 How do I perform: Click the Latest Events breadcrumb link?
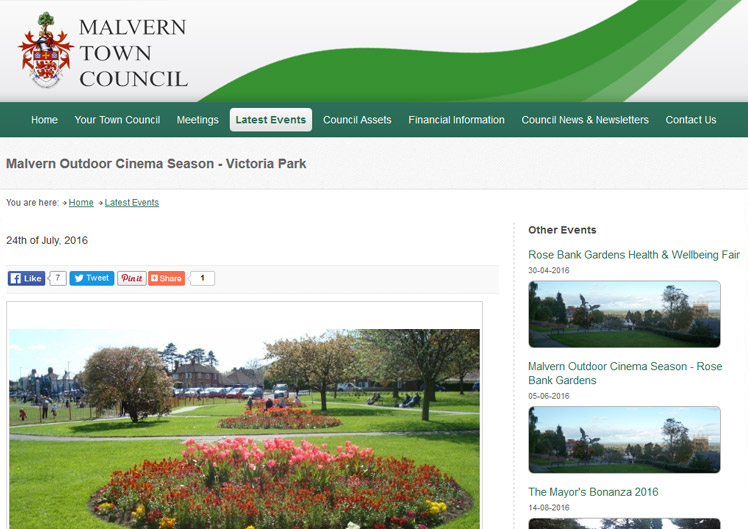[x=132, y=203]
